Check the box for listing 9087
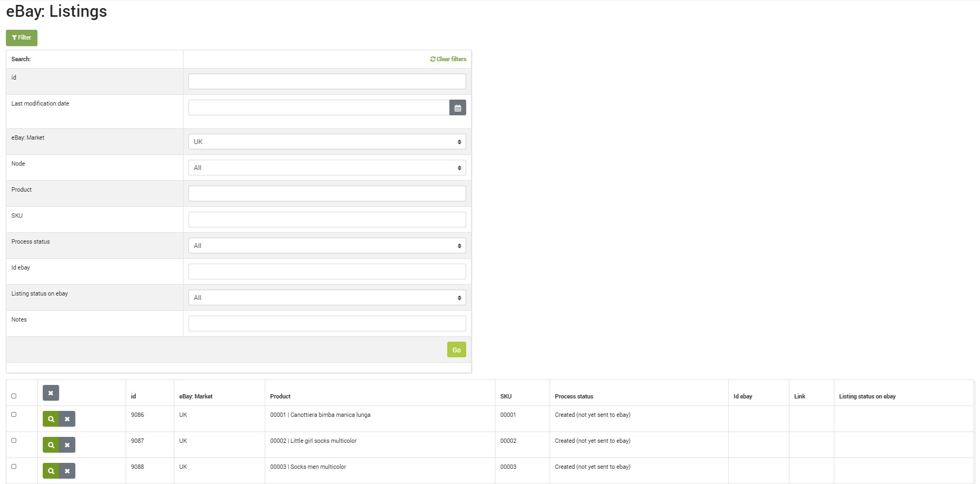This screenshot has width=980, height=484. [14, 440]
